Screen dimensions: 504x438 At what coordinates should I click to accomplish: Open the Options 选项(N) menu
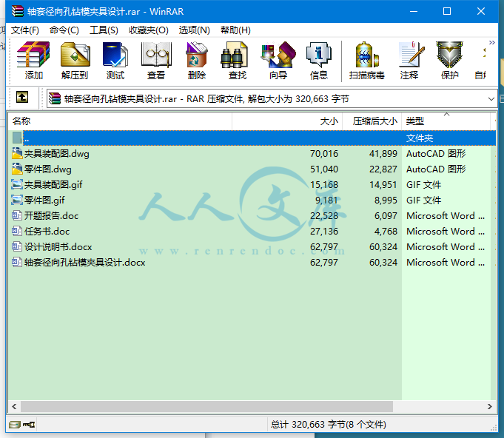click(194, 30)
